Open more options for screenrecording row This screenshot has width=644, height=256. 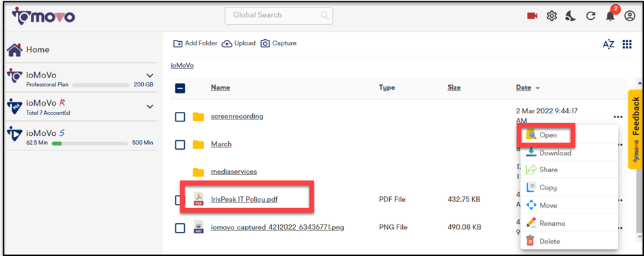(618, 117)
